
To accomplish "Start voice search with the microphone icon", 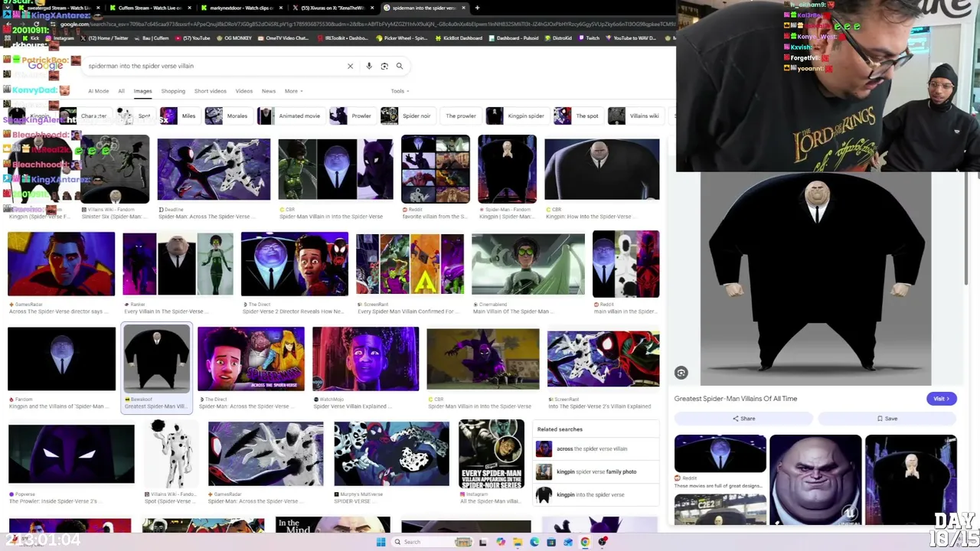I will pyautogui.click(x=369, y=66).
